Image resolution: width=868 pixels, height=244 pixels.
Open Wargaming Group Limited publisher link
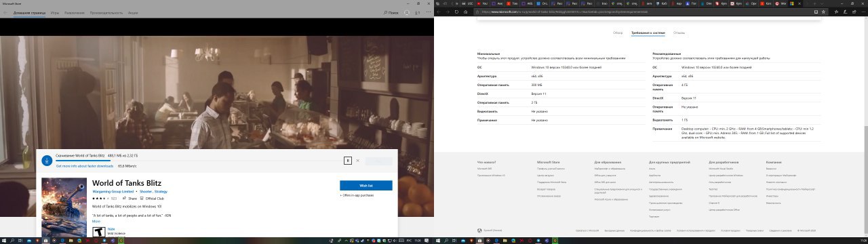(113, 191)
